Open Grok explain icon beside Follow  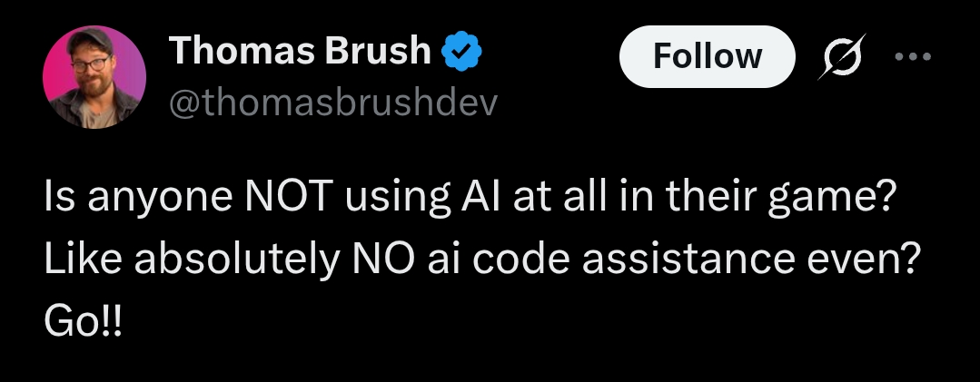(x=843, y=56)
